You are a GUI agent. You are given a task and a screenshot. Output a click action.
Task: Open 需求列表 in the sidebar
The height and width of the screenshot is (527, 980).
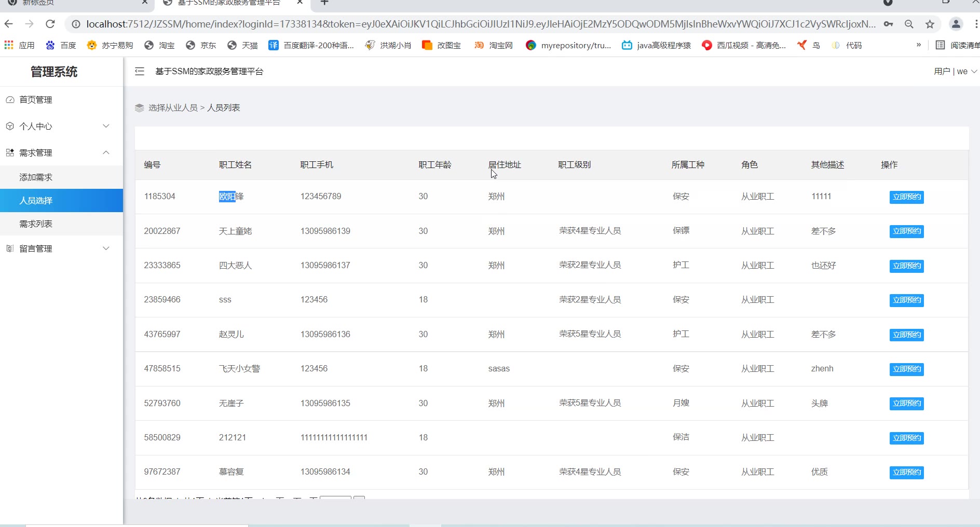coord(36,224)
